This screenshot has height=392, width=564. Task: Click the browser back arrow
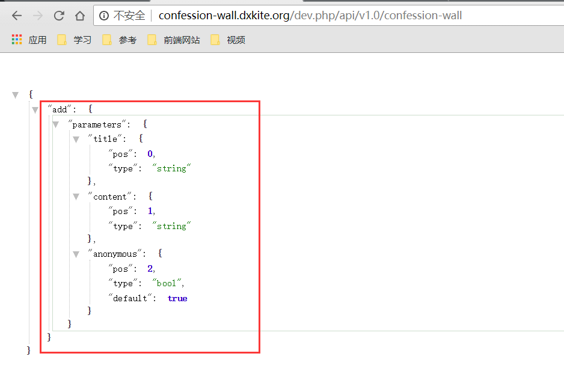pos(17,16)
